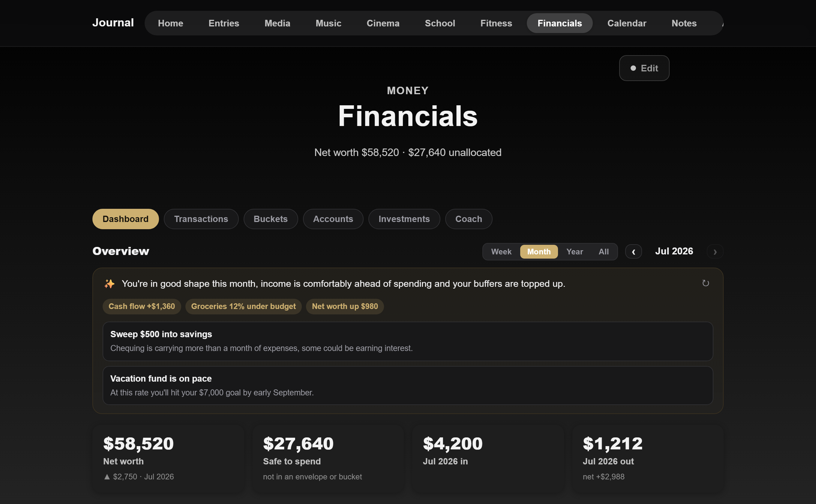Open the School nav tab
This screenshot has height=504, width=816.
click(440, 23)
